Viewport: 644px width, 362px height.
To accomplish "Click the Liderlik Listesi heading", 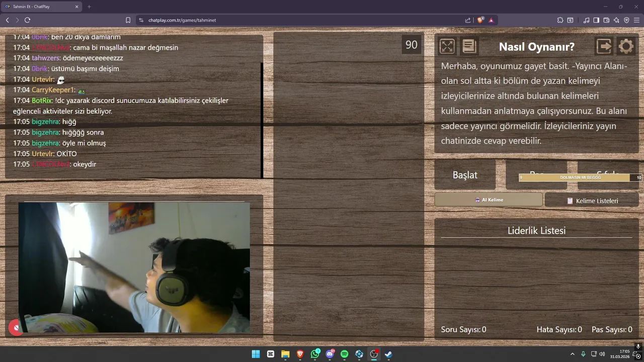I will 536,230.
